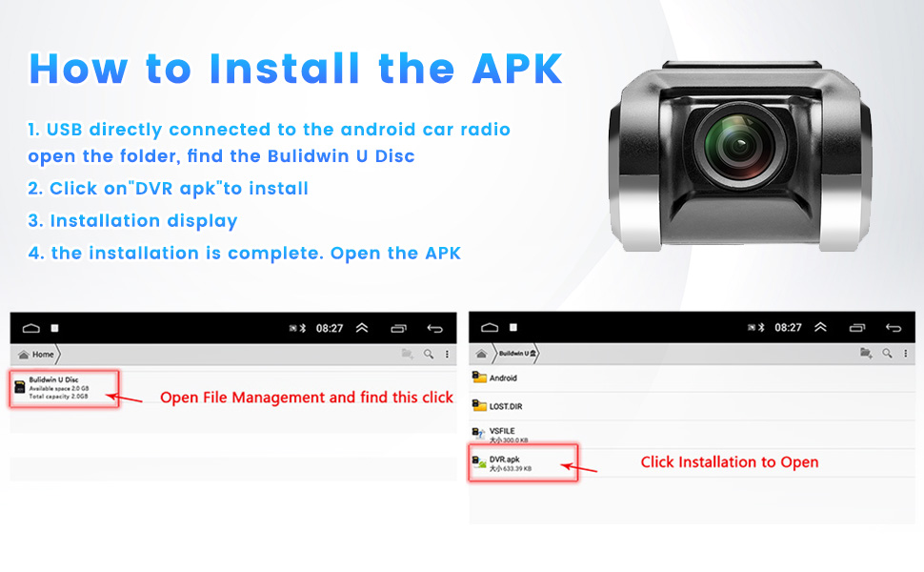924x572 pixels.
Task: Click the Buildwin U breadcrumb segment
Action: click(x=517, y=354)
